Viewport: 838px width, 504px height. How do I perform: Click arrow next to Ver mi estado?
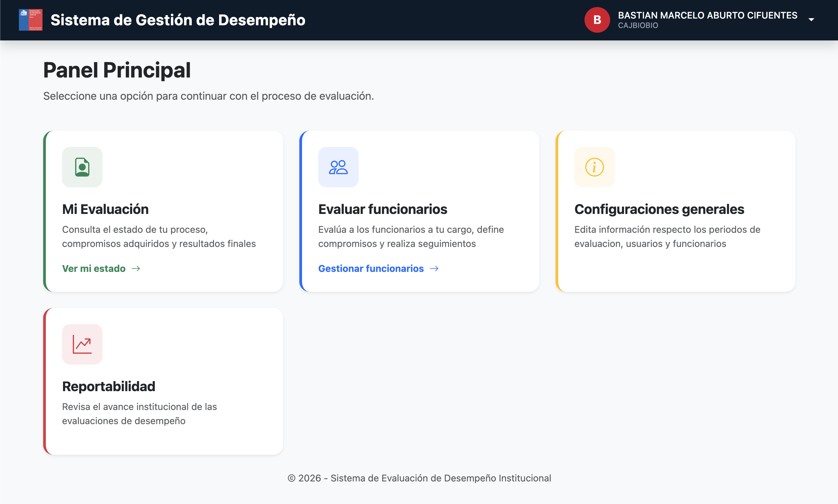click(136, 269)
